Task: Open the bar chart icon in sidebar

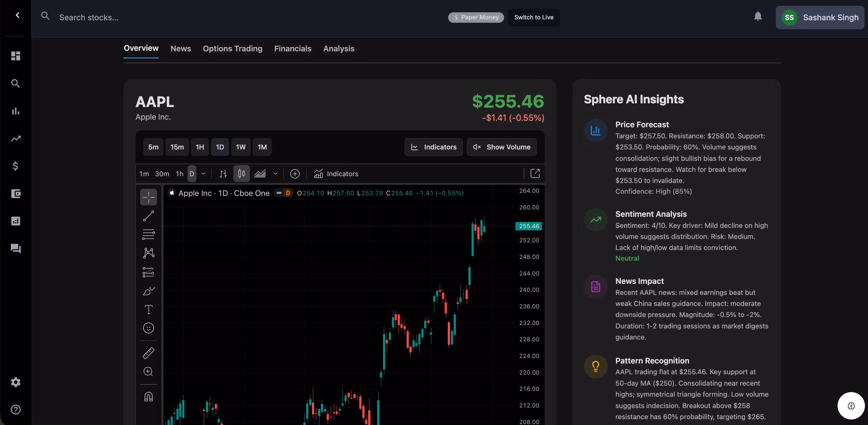Action: click(x=15, y=111)
